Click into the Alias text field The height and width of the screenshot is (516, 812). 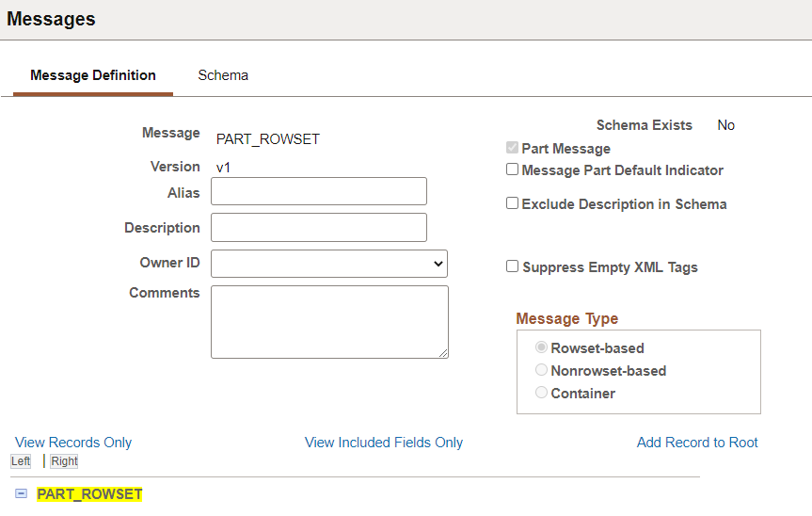point(319,191)
